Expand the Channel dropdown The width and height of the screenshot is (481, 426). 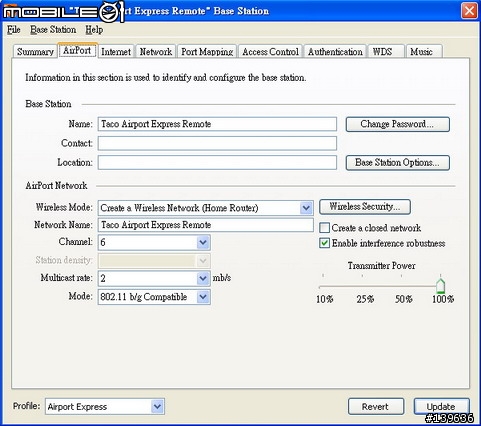tap(203, 242)
